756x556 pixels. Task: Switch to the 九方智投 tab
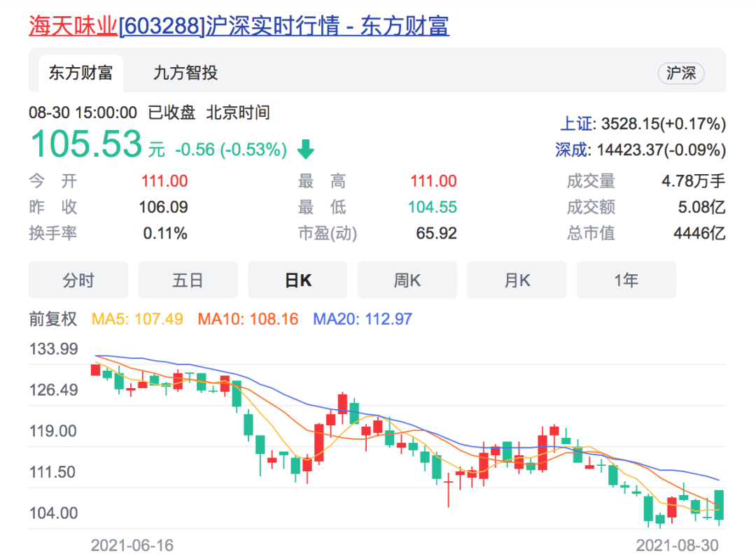pos(185,73)
